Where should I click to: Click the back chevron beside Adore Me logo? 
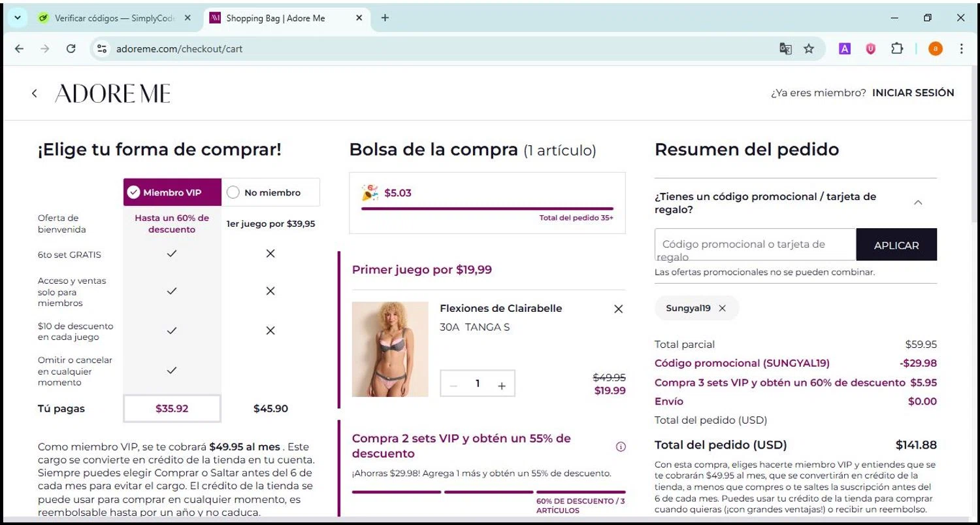(35, 93)
